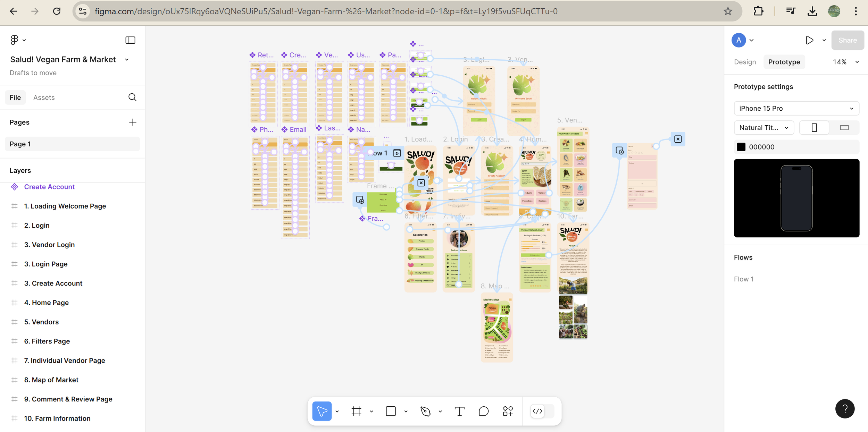Click the black 000000 background swatch
Screen dimensions: 868x432
741,147
